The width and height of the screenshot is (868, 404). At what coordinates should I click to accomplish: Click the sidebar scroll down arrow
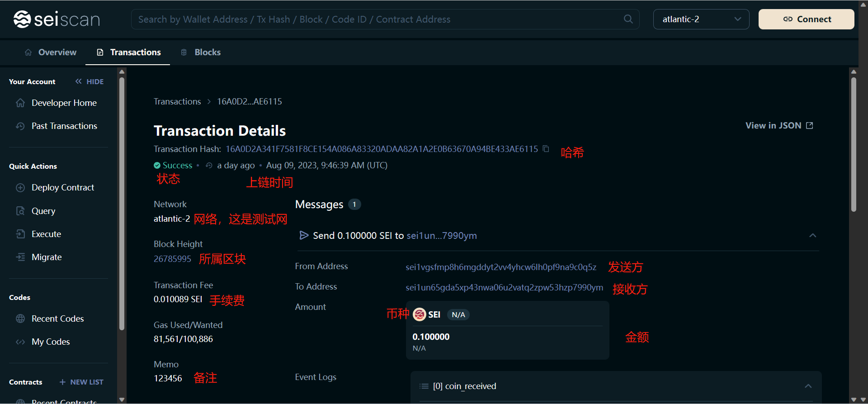(122, 399)
